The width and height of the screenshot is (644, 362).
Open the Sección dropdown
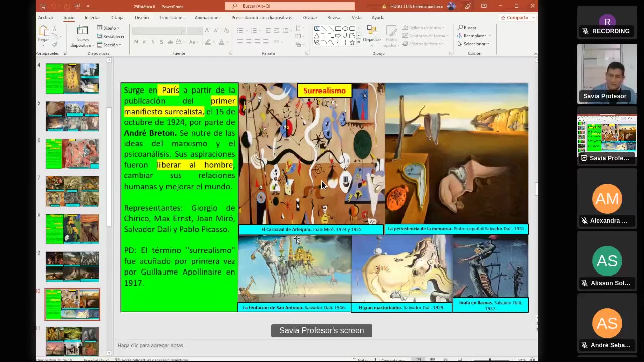point(109,45)
